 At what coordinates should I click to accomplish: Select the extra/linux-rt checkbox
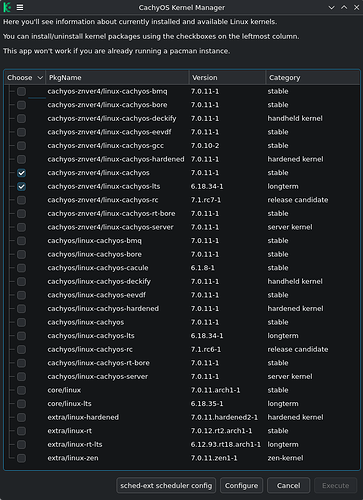click(21, 431)
